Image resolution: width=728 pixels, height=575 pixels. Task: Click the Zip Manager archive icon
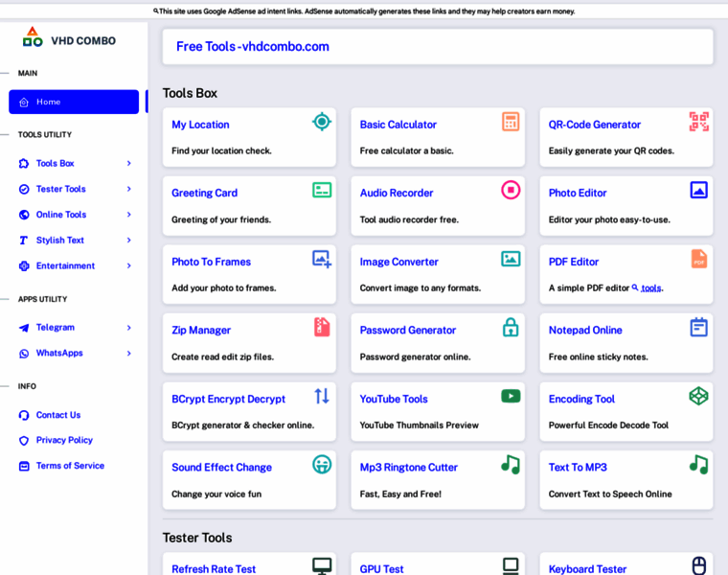pos(322,327)
